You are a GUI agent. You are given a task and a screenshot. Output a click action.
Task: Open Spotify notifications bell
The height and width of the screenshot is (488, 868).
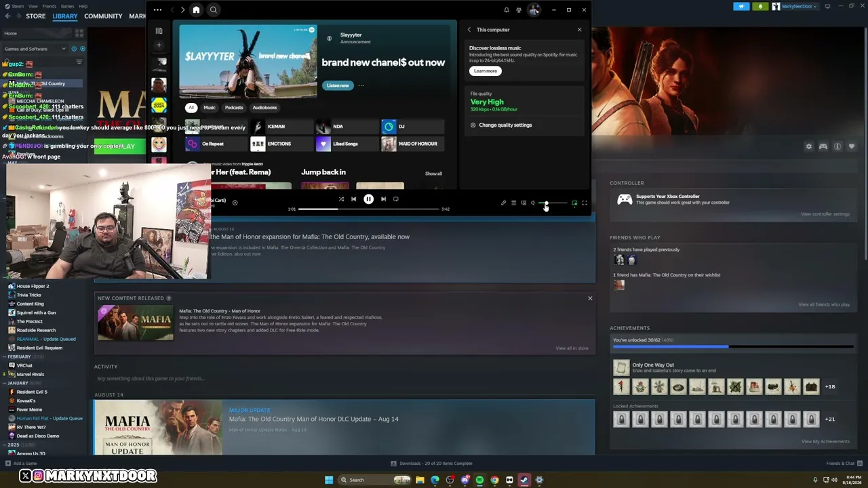[506, 10]
